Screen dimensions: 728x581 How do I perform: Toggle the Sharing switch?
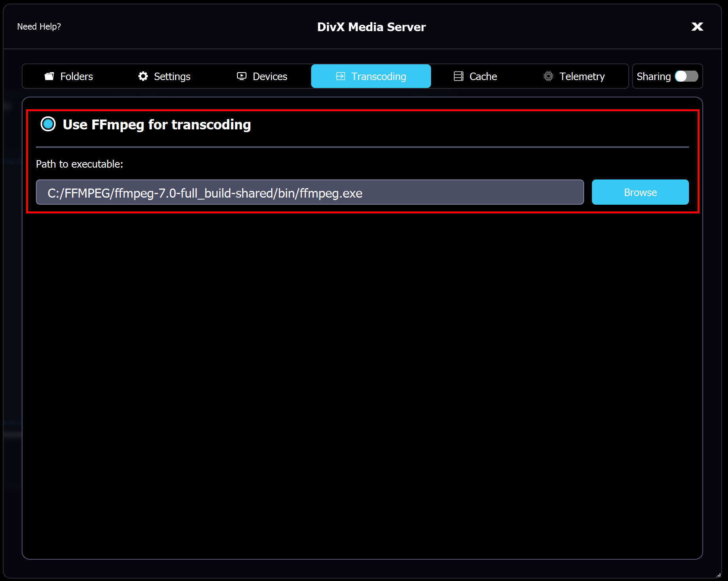point(686,76)
